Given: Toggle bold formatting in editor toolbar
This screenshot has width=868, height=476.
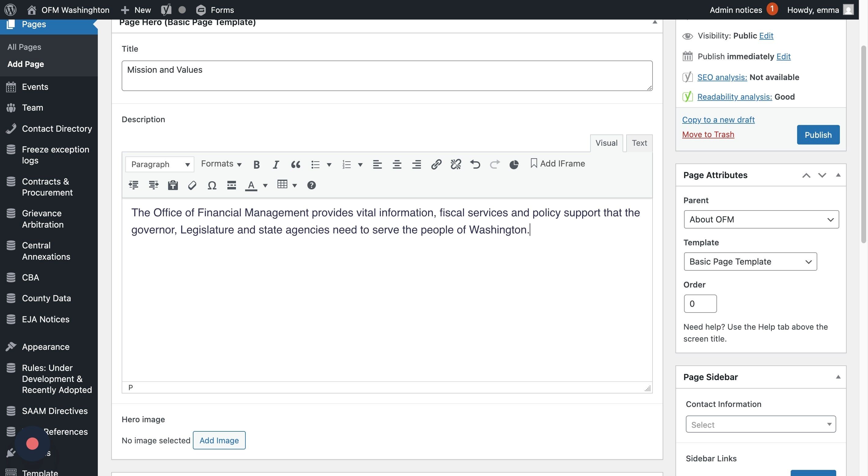Looking at the screenshot, I should click(256, 164).
